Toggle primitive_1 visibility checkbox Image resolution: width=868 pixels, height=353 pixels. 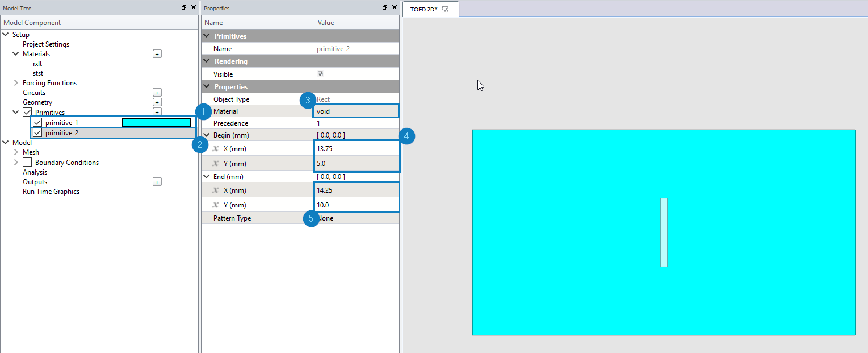[37, 123]
